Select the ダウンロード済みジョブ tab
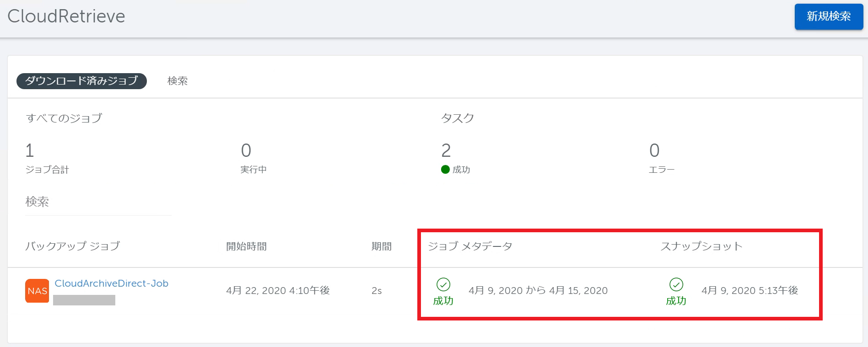The image size is (868, 347). 81,81
